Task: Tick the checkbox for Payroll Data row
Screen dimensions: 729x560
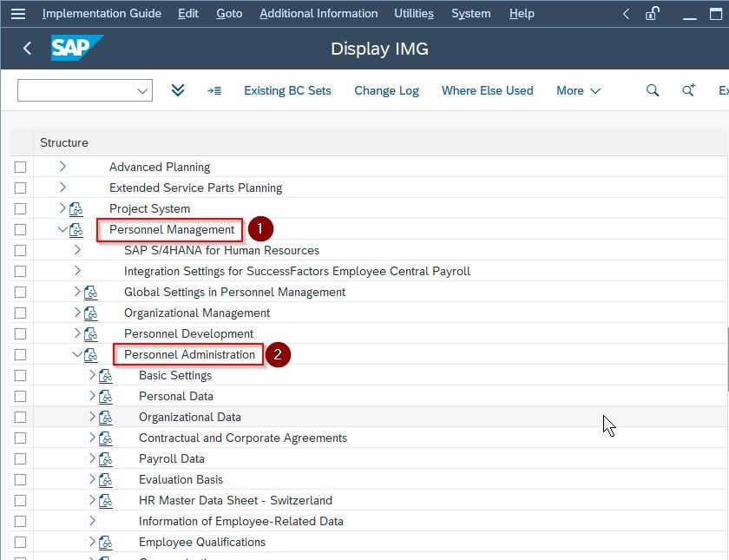Action: tap(21, 459)
